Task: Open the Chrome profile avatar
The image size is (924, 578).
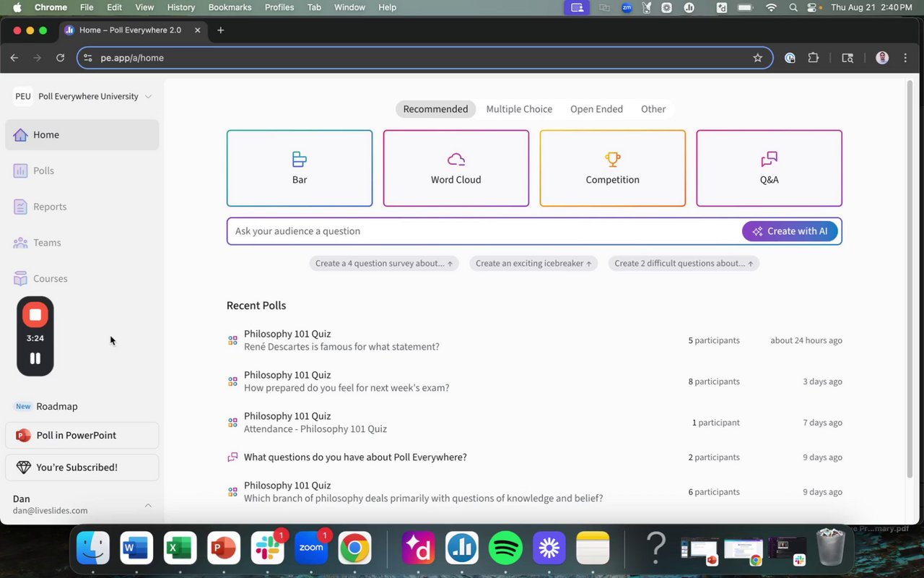Action: pyautogui.click(x=882, y=58)
